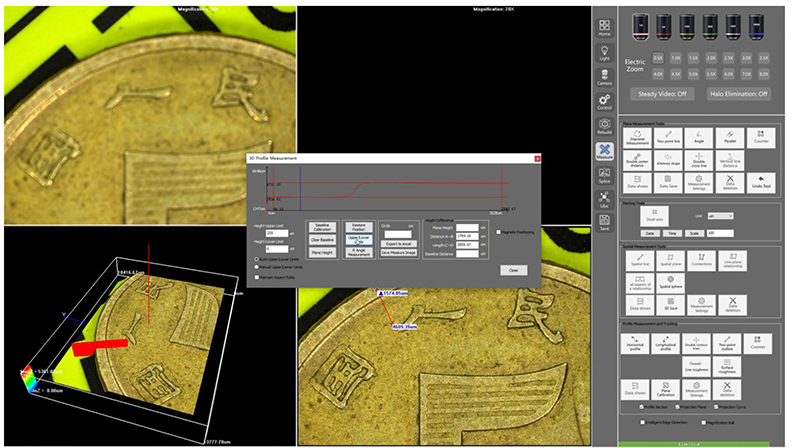Click the Undo Tool icon
800x448 pixels.
[761, 183]
